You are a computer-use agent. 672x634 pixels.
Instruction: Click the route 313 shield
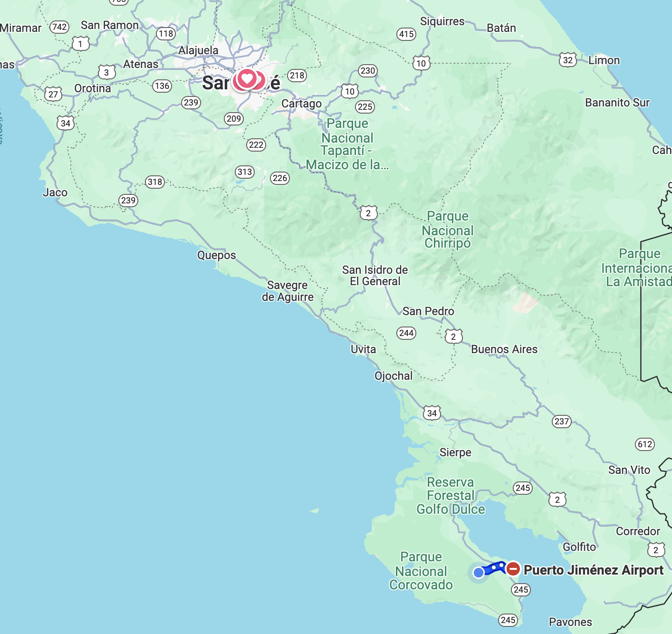[x=245, y=172]
